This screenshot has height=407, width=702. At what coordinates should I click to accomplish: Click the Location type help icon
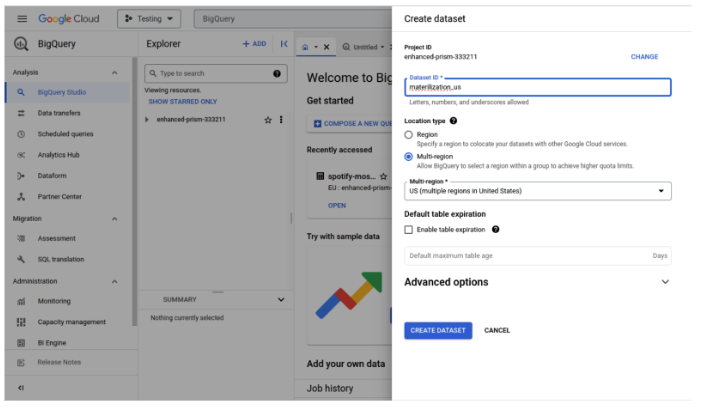pyautogui.click(x=453, y=121)
